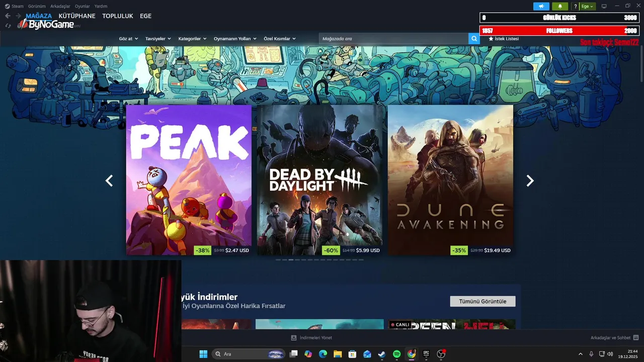Switch to the TOPLULUK tab
This screenshot has width=644, height=362.
[118, 16]
